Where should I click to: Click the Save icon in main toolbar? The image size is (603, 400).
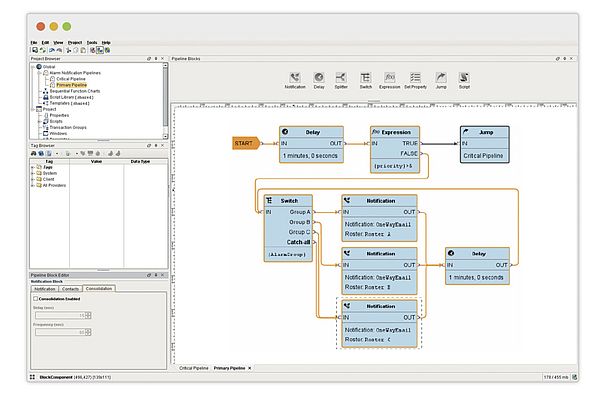pos(35,50)
